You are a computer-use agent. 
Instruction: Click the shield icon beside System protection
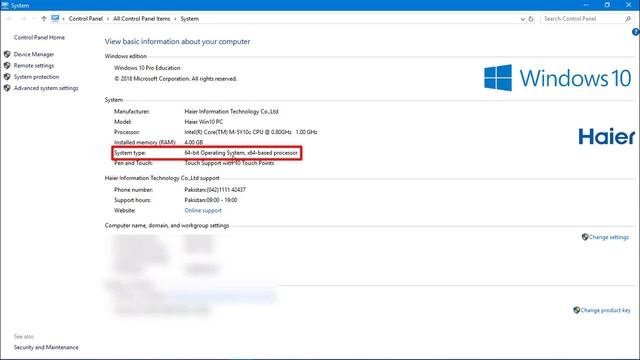pos(7,77)
